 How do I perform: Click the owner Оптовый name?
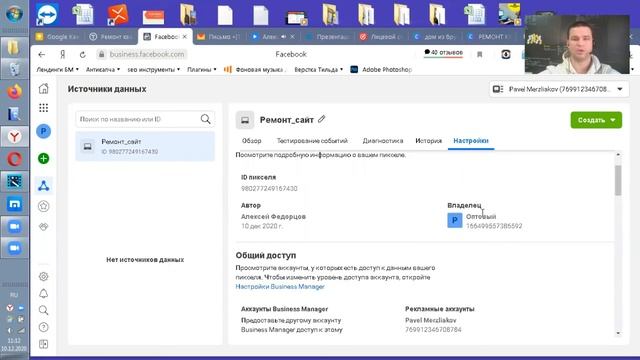click(x=481, y=217)
